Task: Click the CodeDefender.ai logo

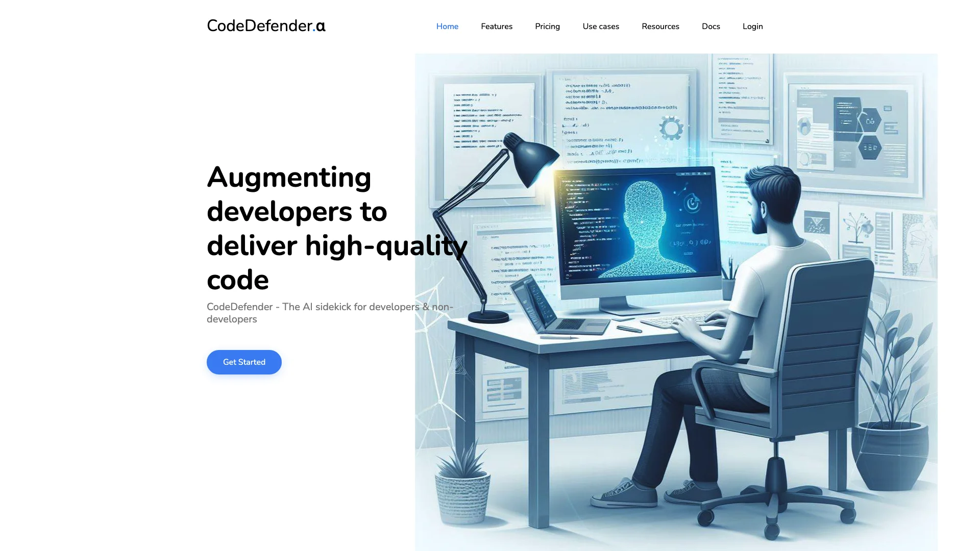Action: coord(266,26)
